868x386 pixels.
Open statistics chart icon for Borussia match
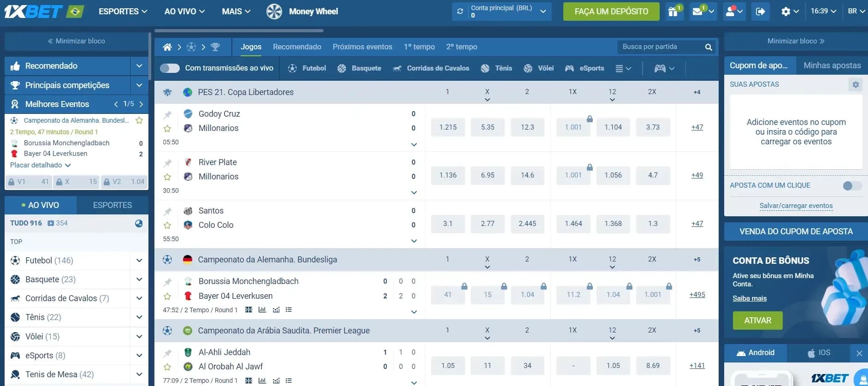262,310
